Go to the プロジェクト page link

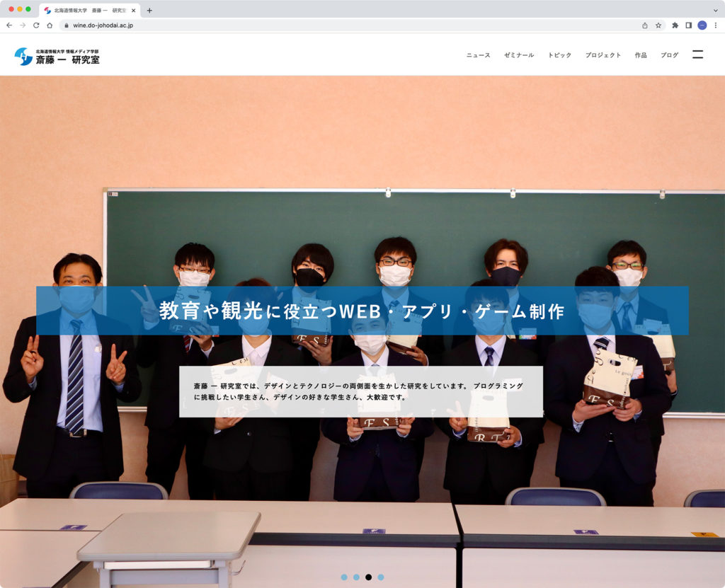click(x=603, y=55)
